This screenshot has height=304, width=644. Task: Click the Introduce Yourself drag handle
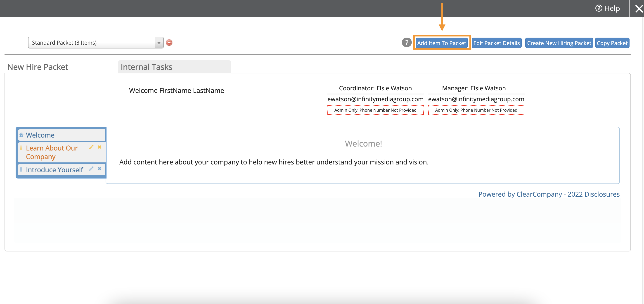click(x=21, y=169)
